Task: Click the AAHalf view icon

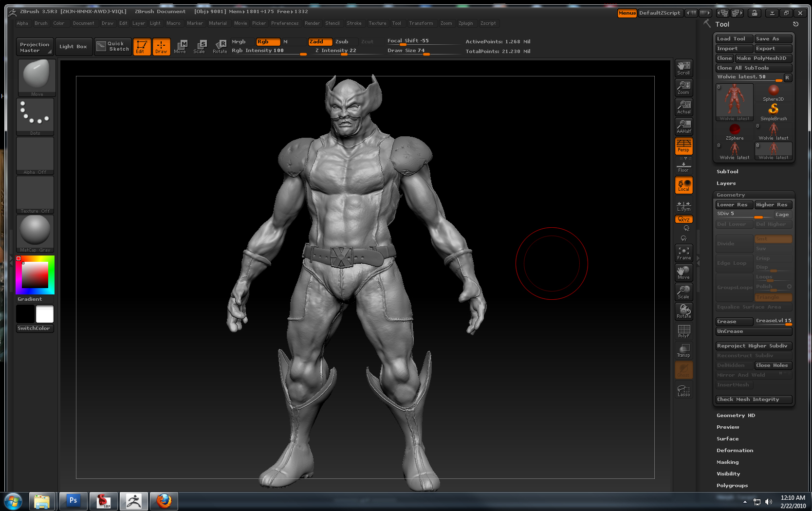Action: pyautogui.click(x=683, y=127)
